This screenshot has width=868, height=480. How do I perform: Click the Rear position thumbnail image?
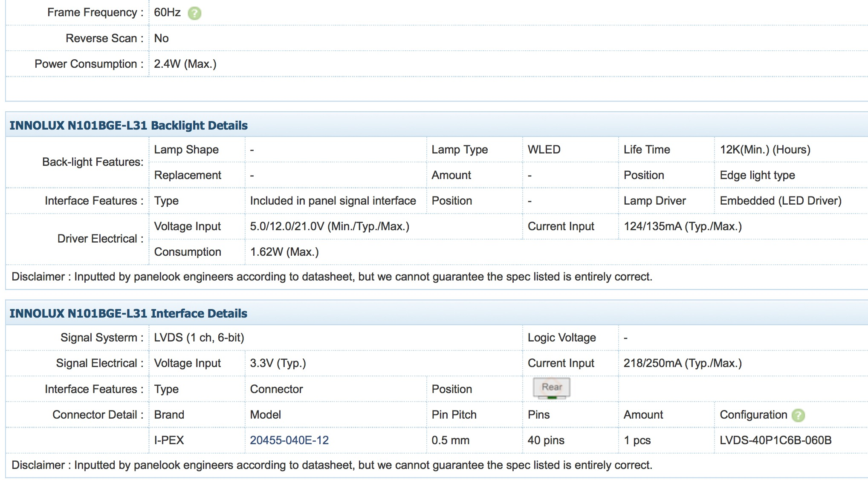552,388
